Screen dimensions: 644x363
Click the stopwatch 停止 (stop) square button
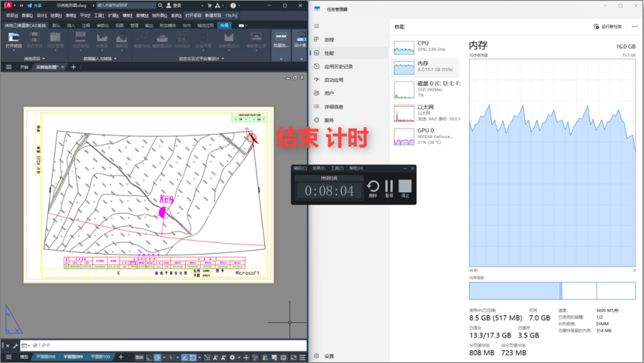[x=405, y=187]
